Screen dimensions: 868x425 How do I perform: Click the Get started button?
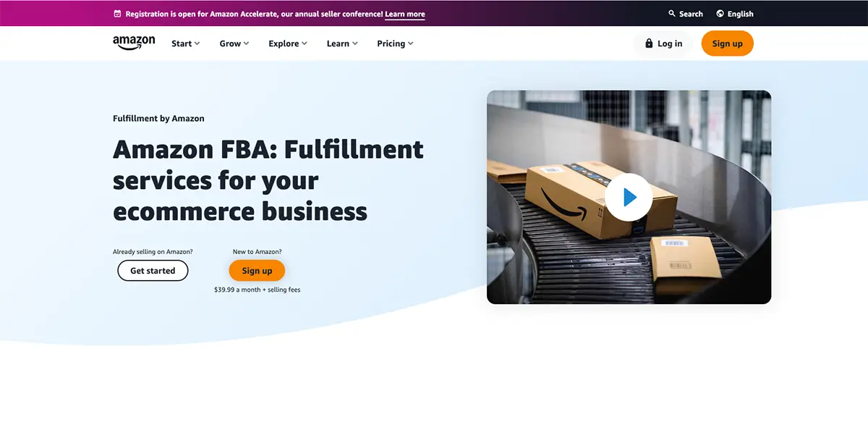[x=153, y=271]
